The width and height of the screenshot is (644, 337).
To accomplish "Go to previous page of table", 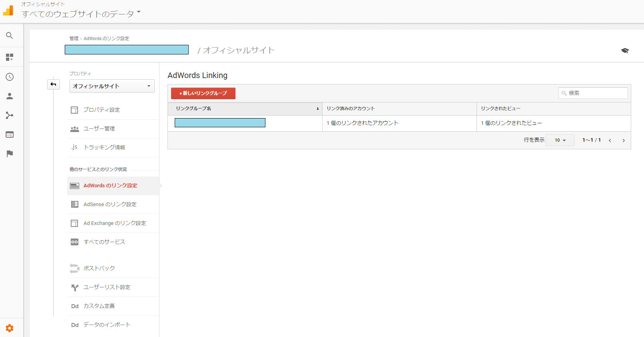I will pyautogui.click(x=610, y=140).
